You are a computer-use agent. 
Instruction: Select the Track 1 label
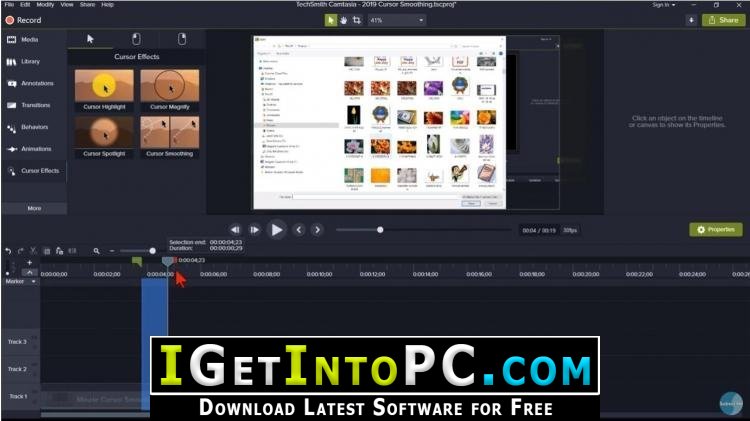18,397
